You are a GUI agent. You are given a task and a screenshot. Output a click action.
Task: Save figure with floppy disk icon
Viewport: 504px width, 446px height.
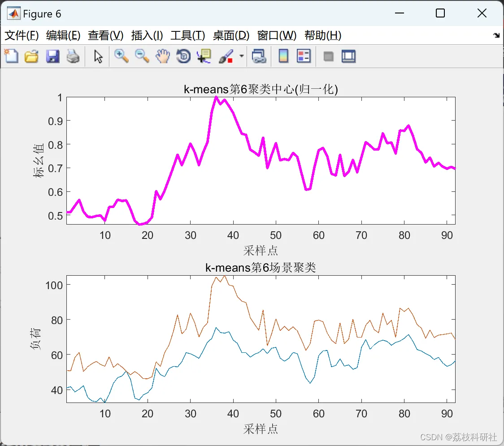tap(53, 56)
